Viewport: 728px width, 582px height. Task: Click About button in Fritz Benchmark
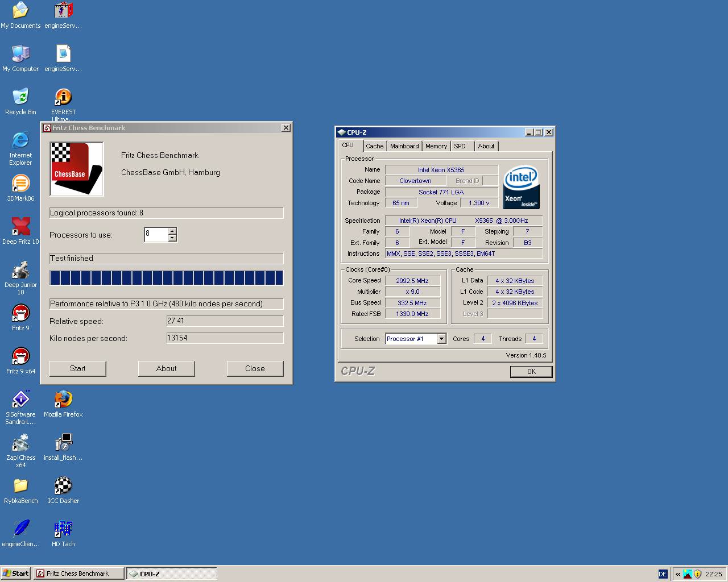pos(167,368)
